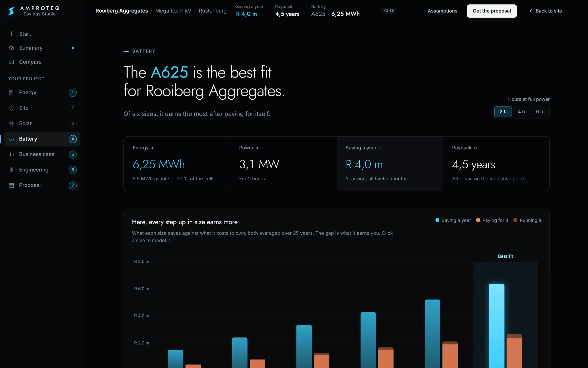Click the plus icon beside Start

point(11,34)
